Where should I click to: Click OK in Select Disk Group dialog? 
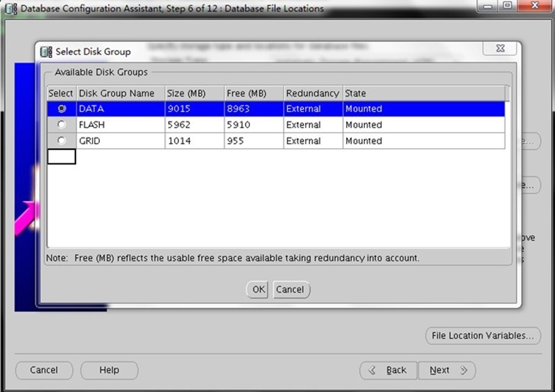pyautogui.click(x=257, y=289)
